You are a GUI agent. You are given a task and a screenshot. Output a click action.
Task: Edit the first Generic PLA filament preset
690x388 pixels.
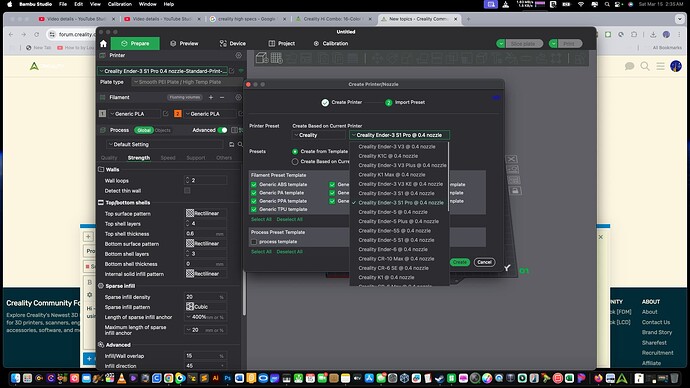click(x=165, y=113)
